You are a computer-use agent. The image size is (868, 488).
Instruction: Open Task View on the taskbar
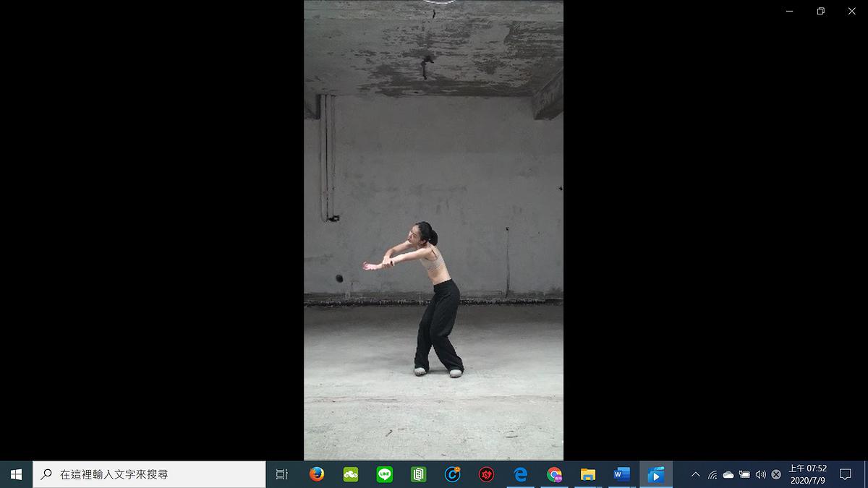(282, 474)
